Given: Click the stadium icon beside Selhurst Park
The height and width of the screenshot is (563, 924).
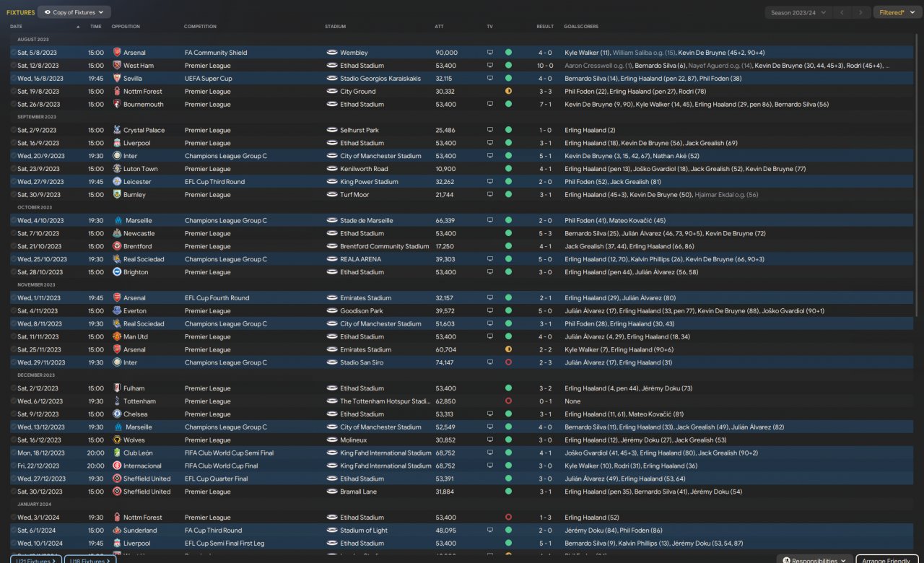Looking at the screenshot, I should 332,131.
